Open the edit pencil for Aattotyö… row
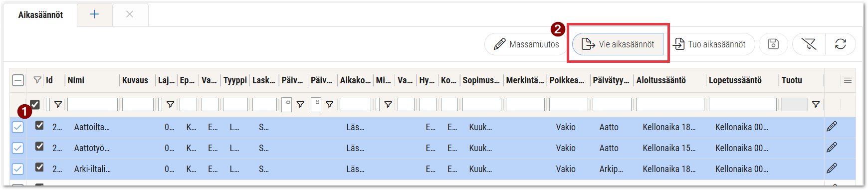 [x=832, y=148]
